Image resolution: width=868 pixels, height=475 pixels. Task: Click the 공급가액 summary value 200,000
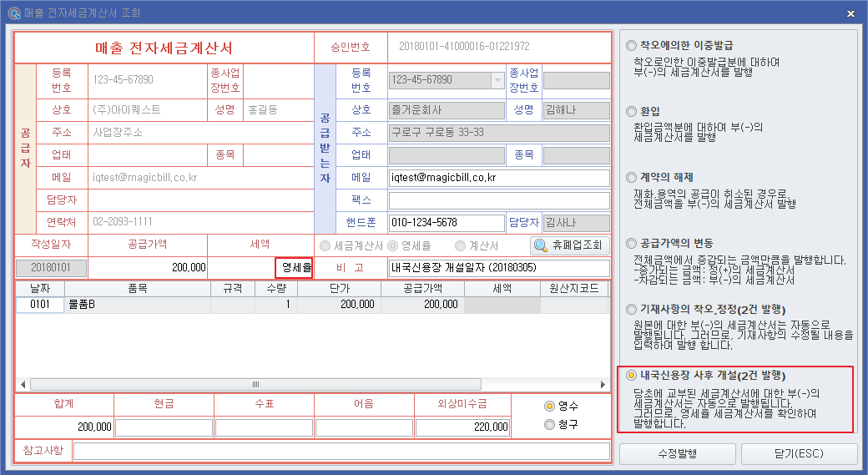pos(189,267)
